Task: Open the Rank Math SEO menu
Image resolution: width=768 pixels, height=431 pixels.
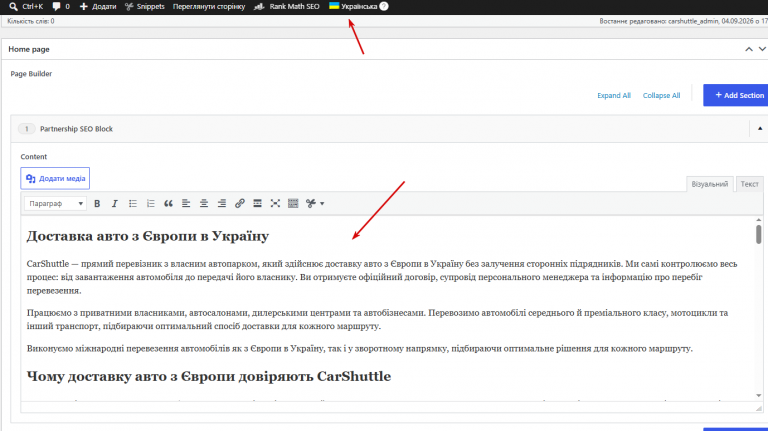Action: coord(287,6)
